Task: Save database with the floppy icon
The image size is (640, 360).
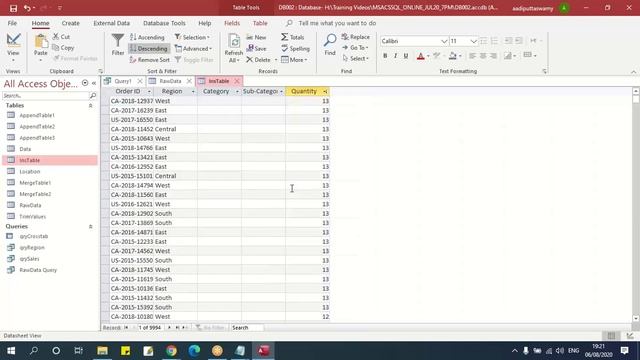Action: tap(13, 8)
